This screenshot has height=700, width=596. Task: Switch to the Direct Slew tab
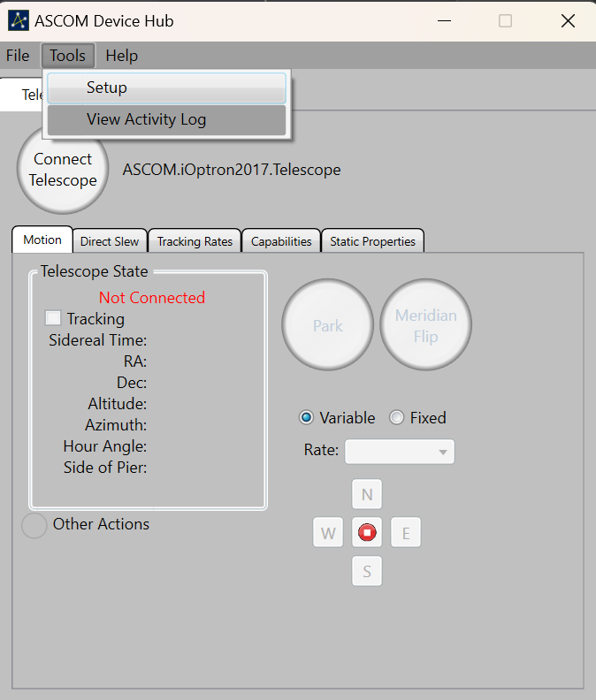110,241
